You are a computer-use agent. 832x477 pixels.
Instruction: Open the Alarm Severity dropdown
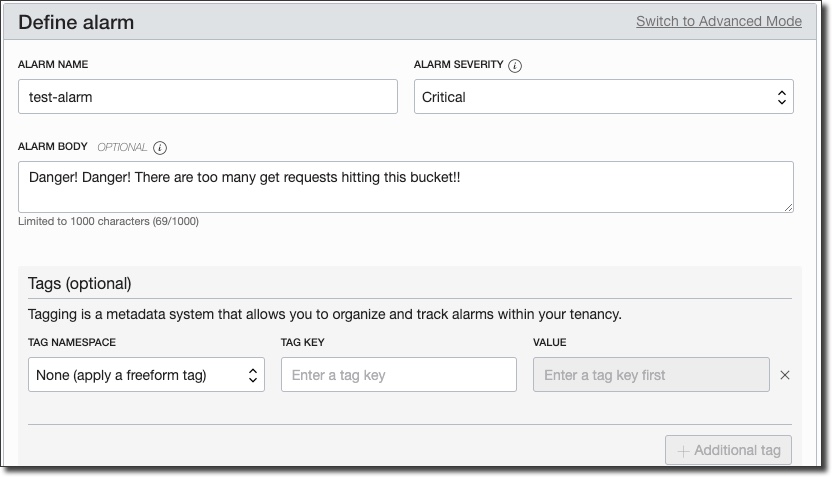tap(603, 97)
